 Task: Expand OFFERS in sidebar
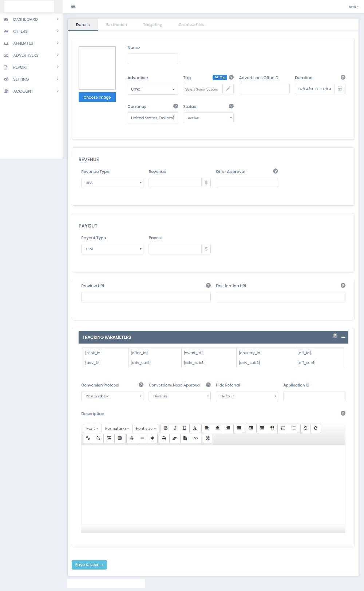point(31,31)
